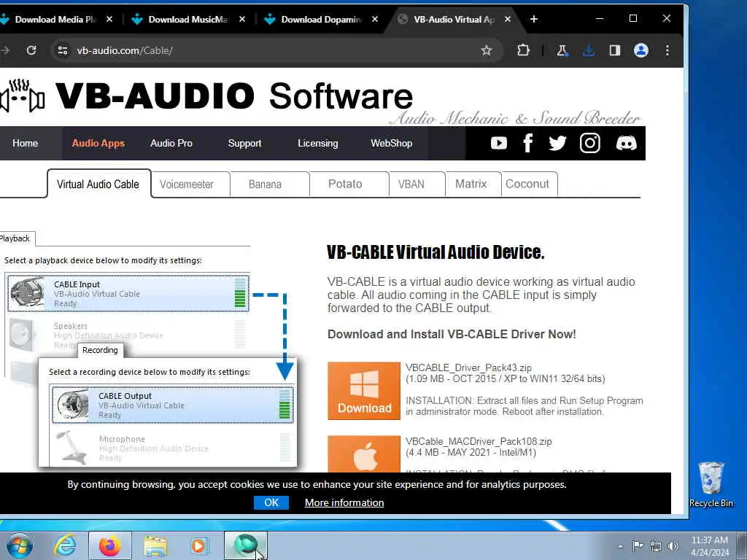Open the Extensions puzzle icon
Screen dimensions: 747x560
(x=523, y=50)
